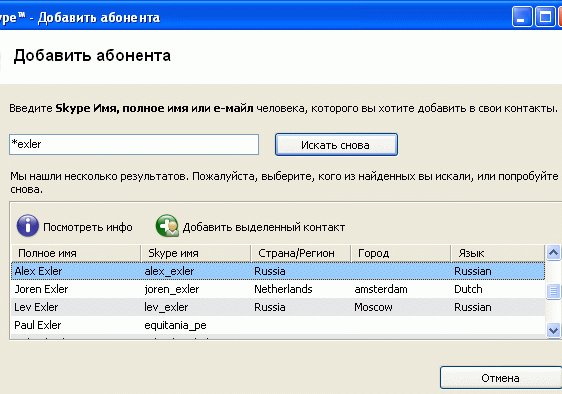This screenshot has width=562, height=394.
Task: Click the green add contact icon
Action: (x=167, y=226)
